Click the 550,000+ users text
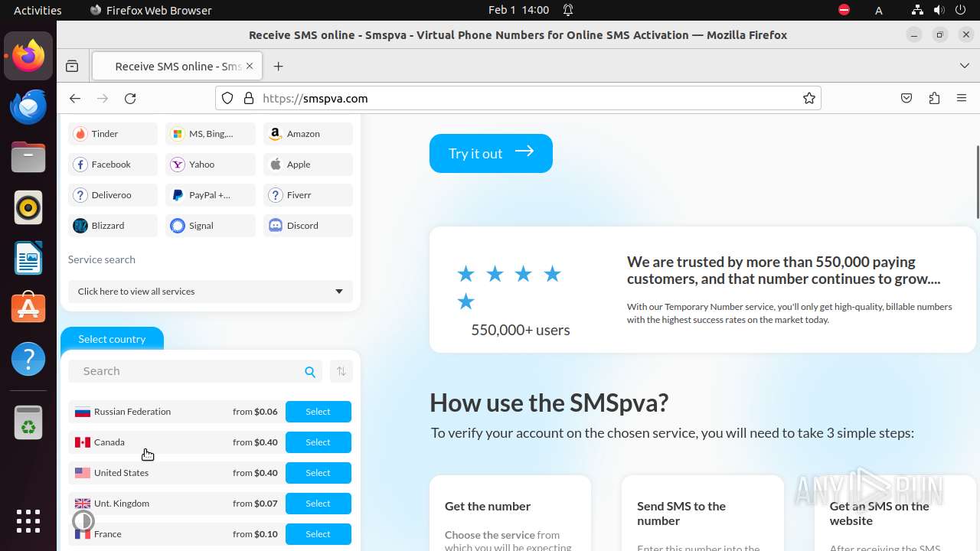 coord(521,330)
